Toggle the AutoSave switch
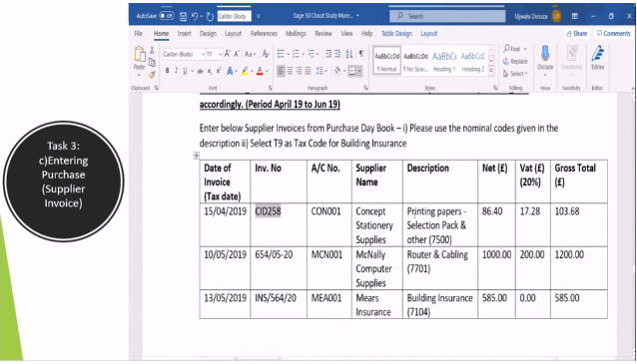The width and height of the screenshot is (637, 364). pos(167,16)
